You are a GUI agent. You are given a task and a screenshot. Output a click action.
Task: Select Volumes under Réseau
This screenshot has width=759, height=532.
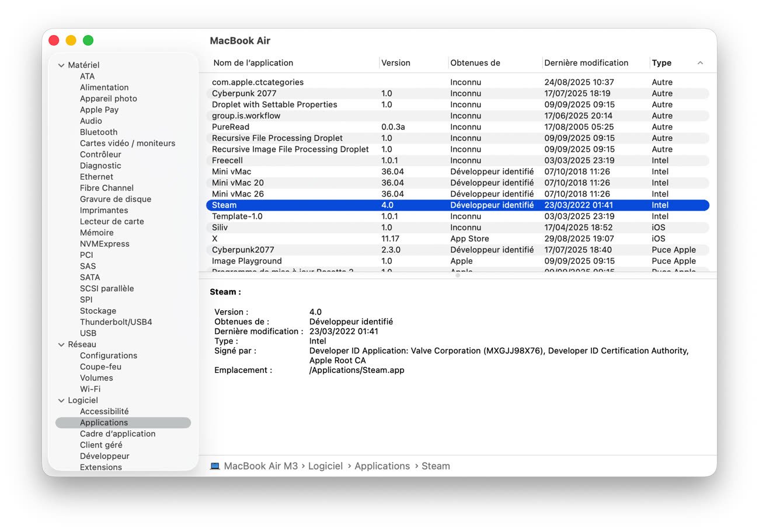click(96, 377)
